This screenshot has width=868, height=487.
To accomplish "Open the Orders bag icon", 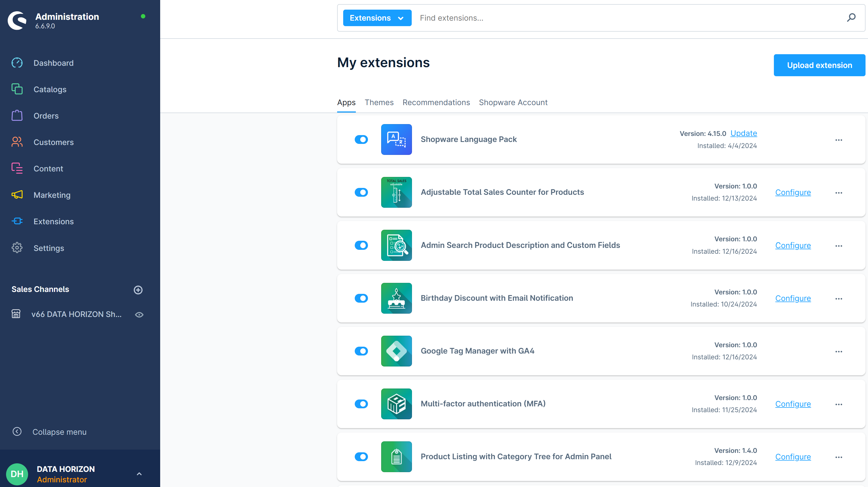I will point(17,116).
